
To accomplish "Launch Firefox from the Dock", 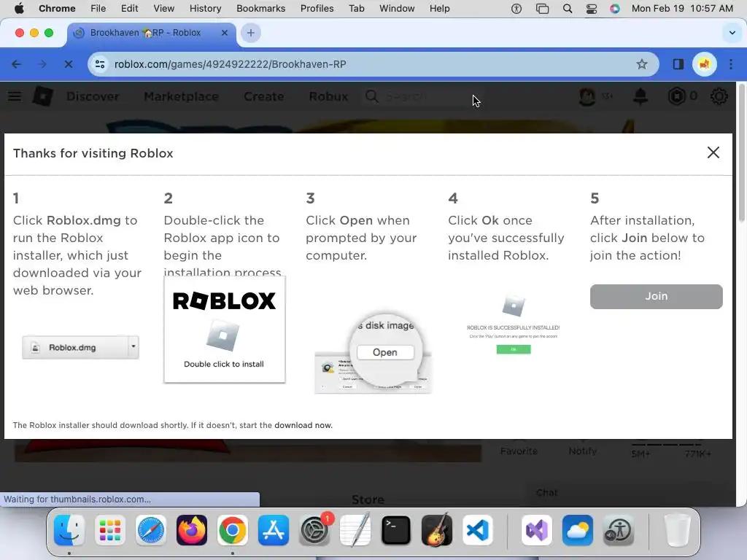I will point(192,530).
